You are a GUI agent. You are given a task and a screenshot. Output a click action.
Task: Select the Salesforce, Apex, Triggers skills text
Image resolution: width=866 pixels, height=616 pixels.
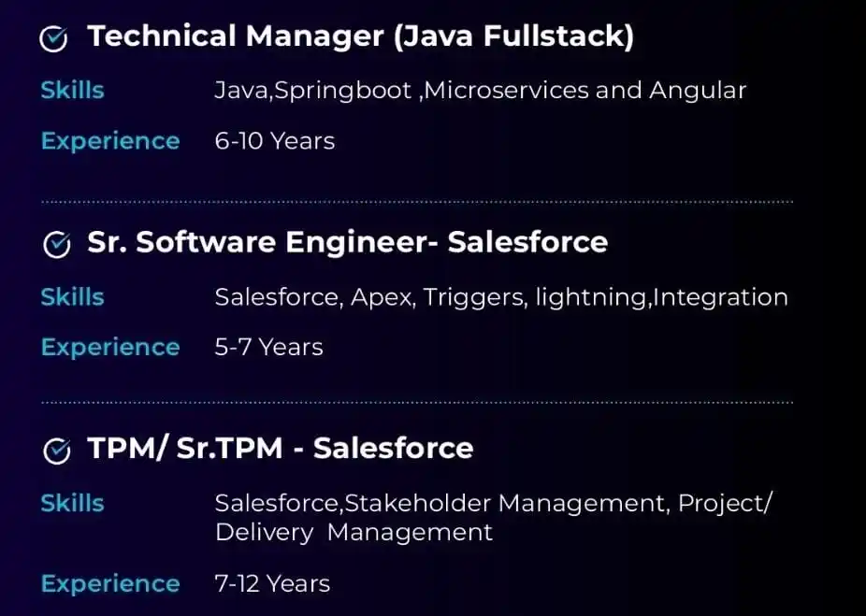pyautogui.click(x=501, y=298)
